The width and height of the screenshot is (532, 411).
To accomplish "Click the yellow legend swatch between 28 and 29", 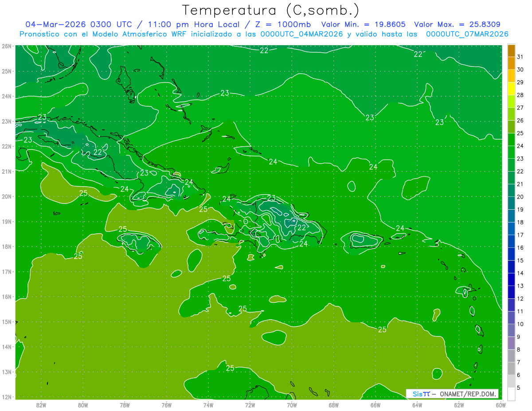I will pos(511,89).
